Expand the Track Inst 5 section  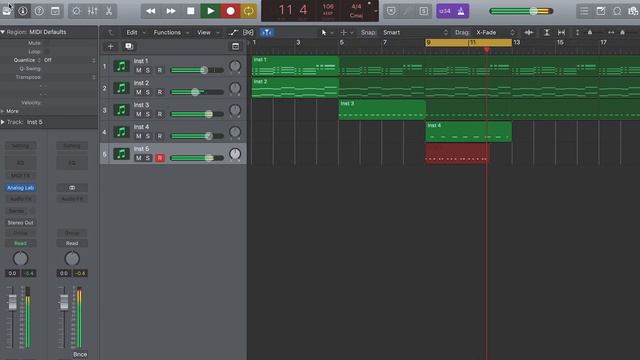(x=3, y=122)
